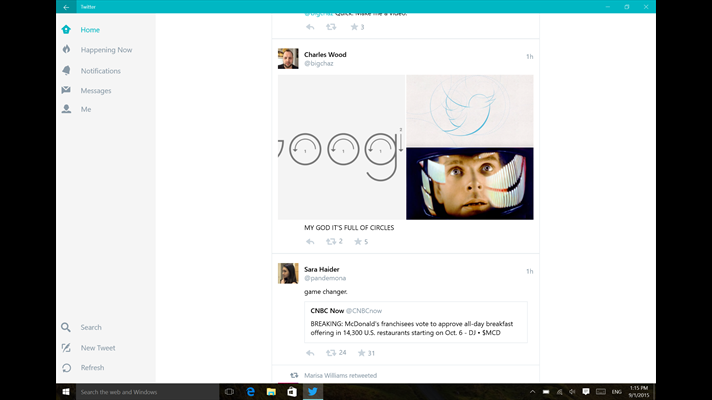Open the Twitter bird circles sketch image
The height and width of the screenshot is (400, 712).
coord(470,110)
